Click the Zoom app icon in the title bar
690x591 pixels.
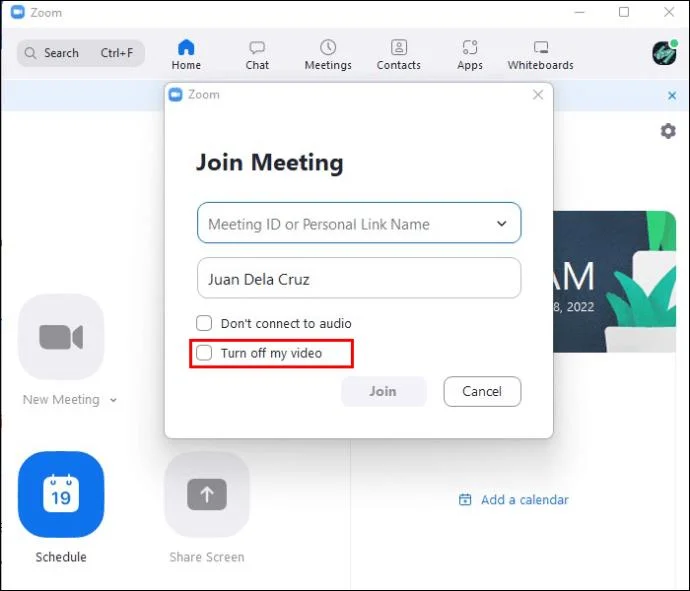[18, 12]
